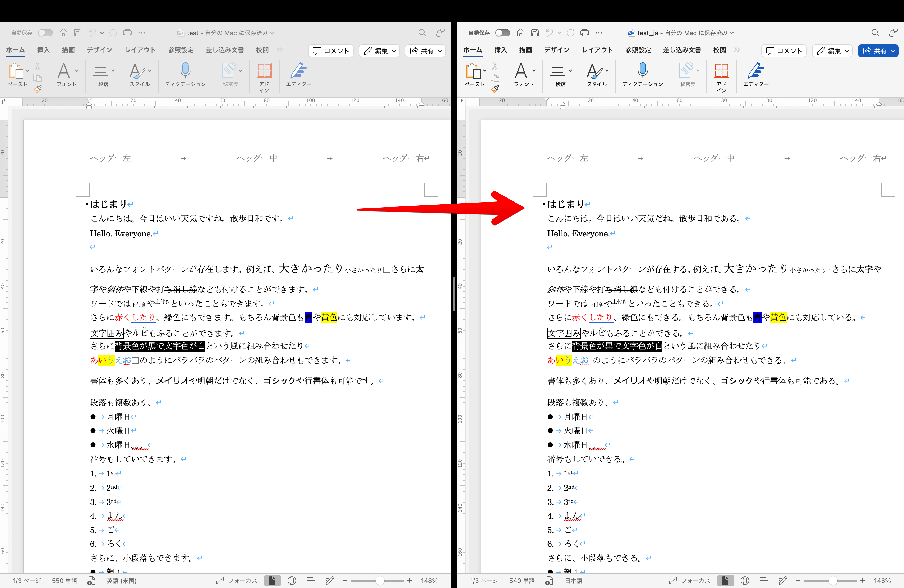This screenshot has width=904, height=588.
Task: Click アドイン icon in left window
Action: coord(264,71)
